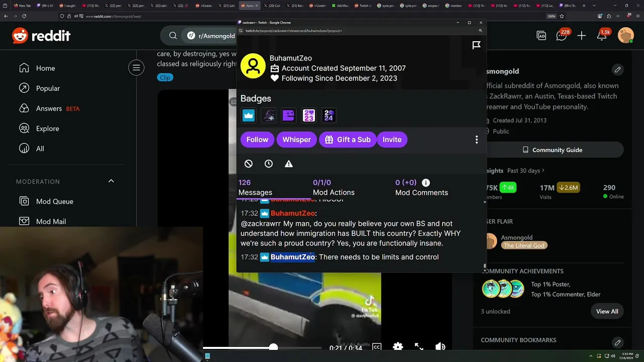This screenshot has width=644, height=362.
Task: Switch to the New Tab browser tab
Action: pos(23,6)
